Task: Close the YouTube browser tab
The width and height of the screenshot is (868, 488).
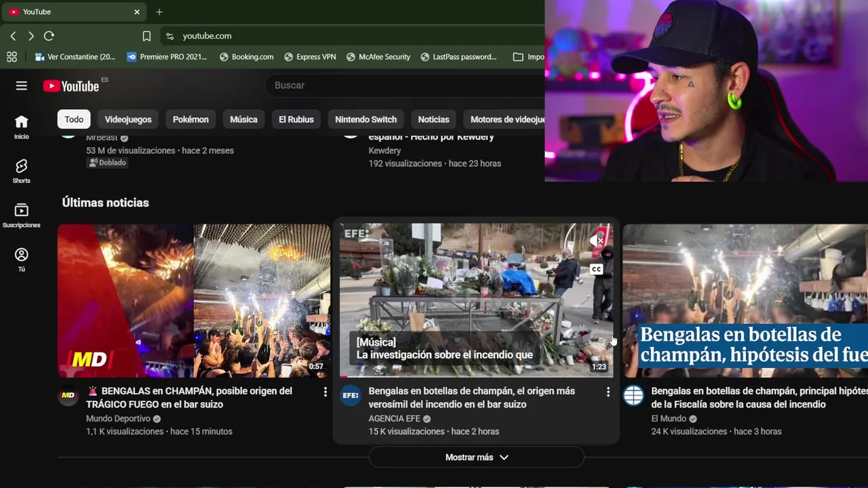Action: (x=136, y=12)
